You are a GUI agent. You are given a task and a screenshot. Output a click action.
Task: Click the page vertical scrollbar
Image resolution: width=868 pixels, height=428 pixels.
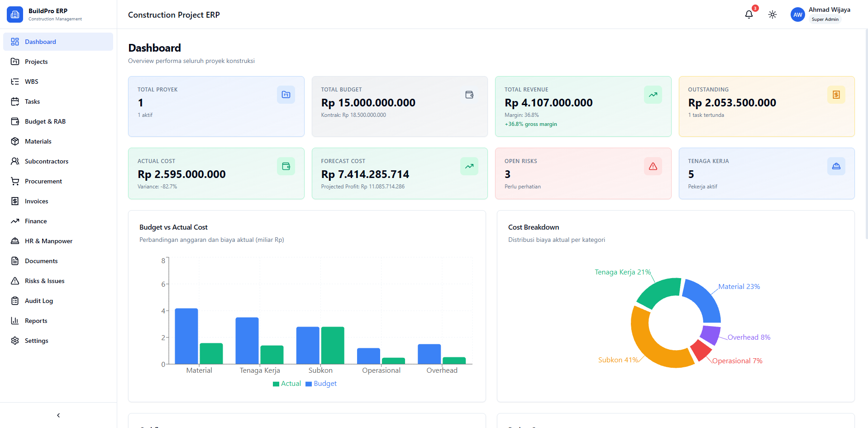point(866,136)
